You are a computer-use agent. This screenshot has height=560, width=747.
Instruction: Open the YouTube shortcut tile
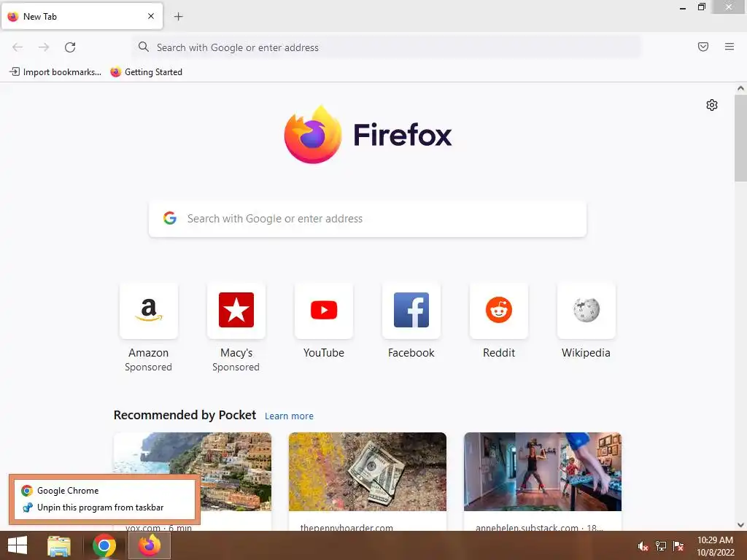click(x=324, y=311)
